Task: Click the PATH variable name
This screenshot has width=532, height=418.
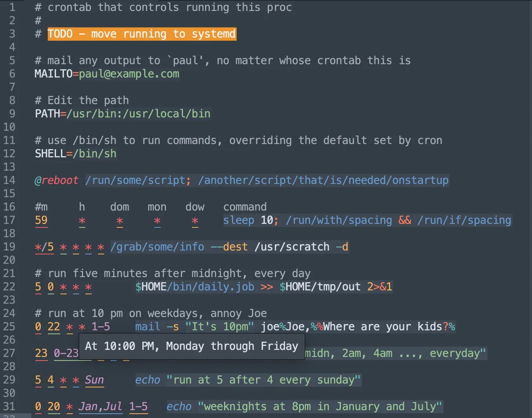Action: point(47,114)
